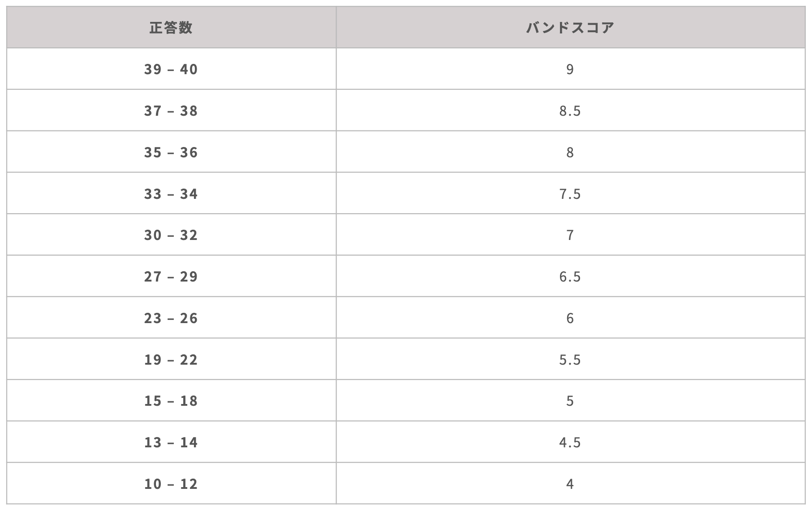The width and height of the screenshot is (812, 509).
Task: Click the 27 – 29 range cell
Action: (x=171, y=276)
